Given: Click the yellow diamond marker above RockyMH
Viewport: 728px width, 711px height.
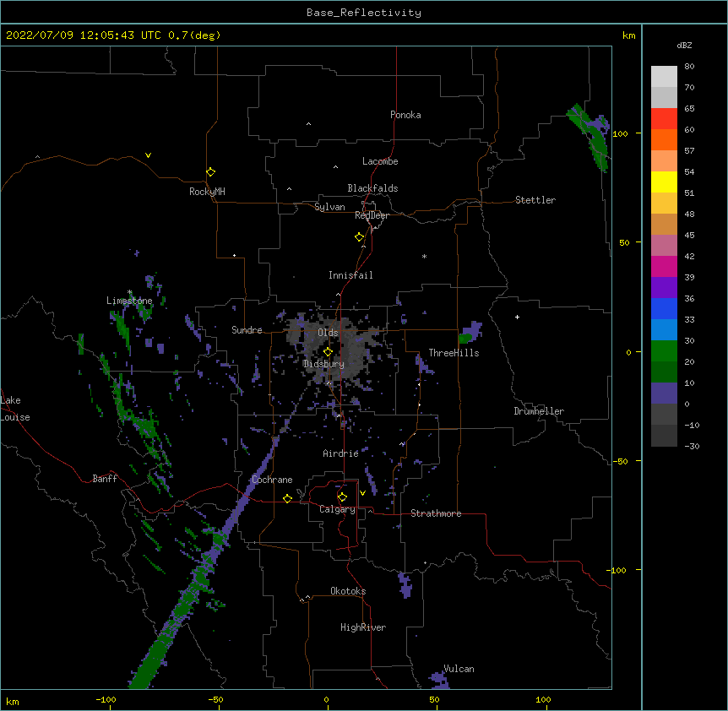Looking at the screenshot, I should click(x=210, y=172).
